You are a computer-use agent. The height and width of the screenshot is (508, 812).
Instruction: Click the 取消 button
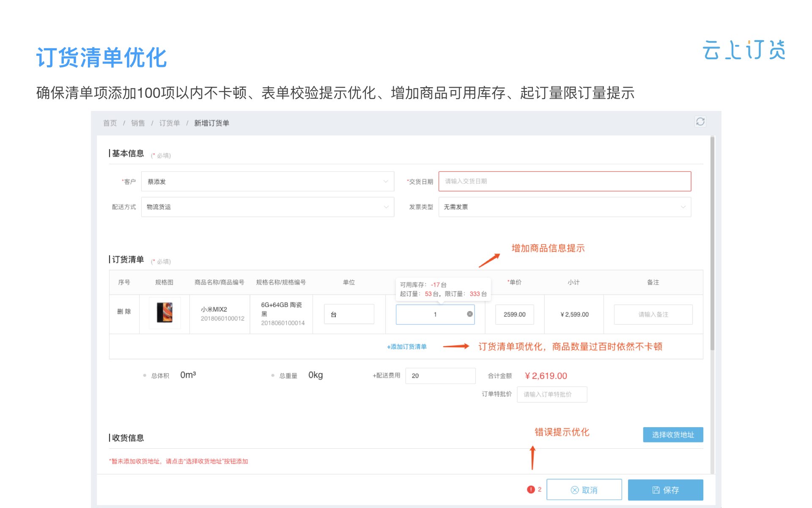point(584,490)
